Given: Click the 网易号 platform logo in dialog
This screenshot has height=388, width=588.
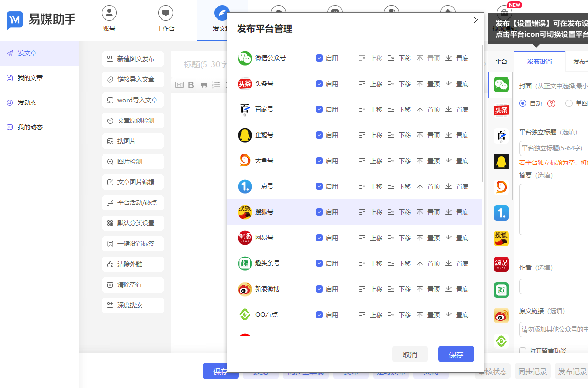Looking at the screenshot, I should click(245, 238).
